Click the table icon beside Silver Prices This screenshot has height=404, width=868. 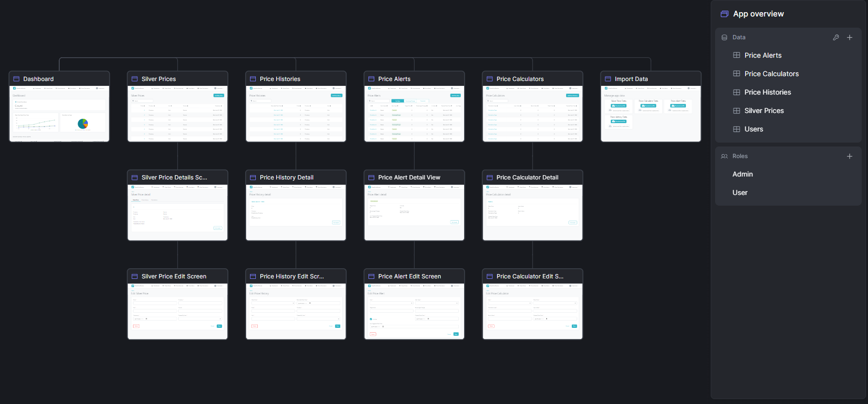(x=736, y=111)
